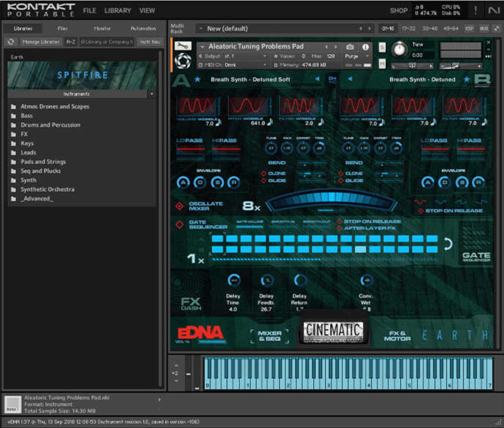
Task: Click the note icon beside the 2.0 filter wobble
Action: click(321, 123)
